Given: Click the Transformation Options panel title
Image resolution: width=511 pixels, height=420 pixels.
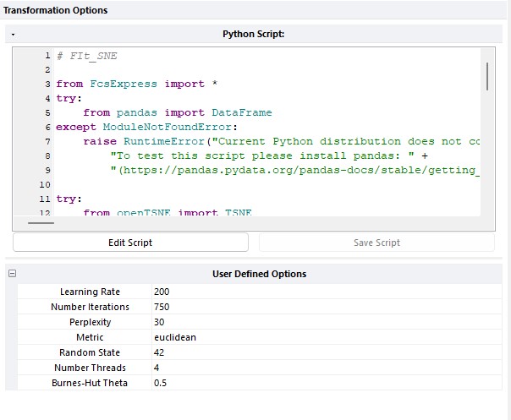Looking at the screenshot, I should [55, 10].
